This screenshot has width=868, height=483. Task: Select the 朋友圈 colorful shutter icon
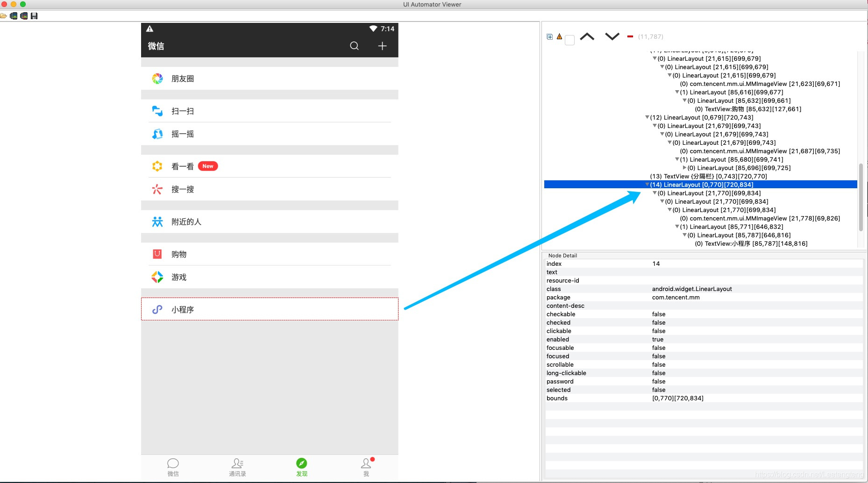point(157,78)
